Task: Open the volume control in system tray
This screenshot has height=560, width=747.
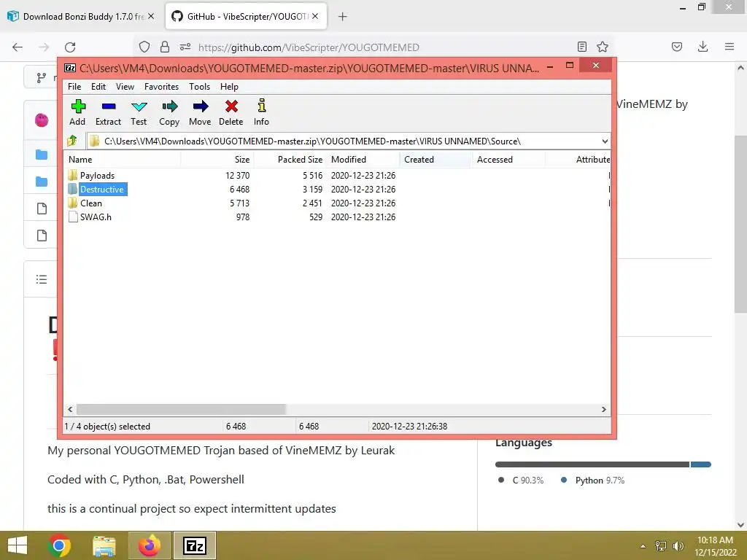Action: pyautogui.click(x=678, y=546)
